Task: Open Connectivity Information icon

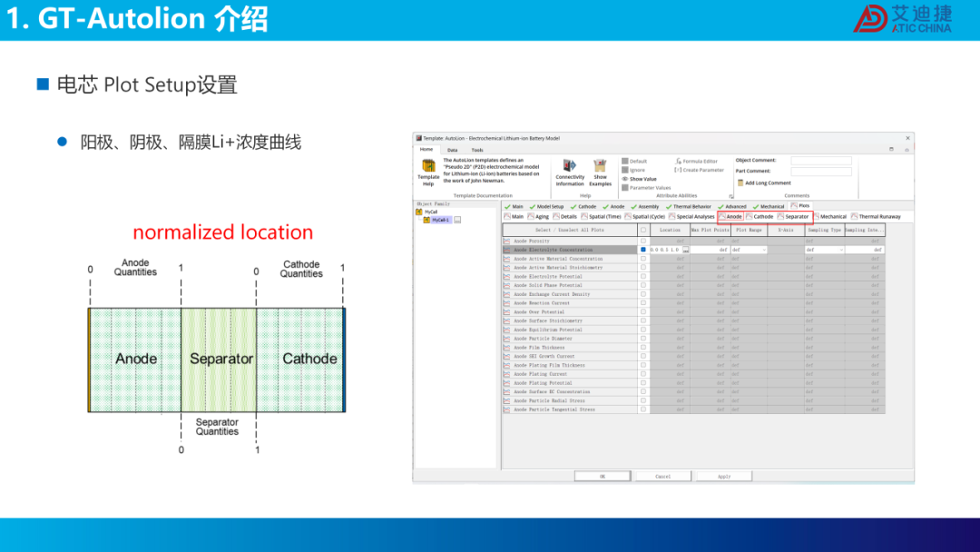Action: pos(569,165)
